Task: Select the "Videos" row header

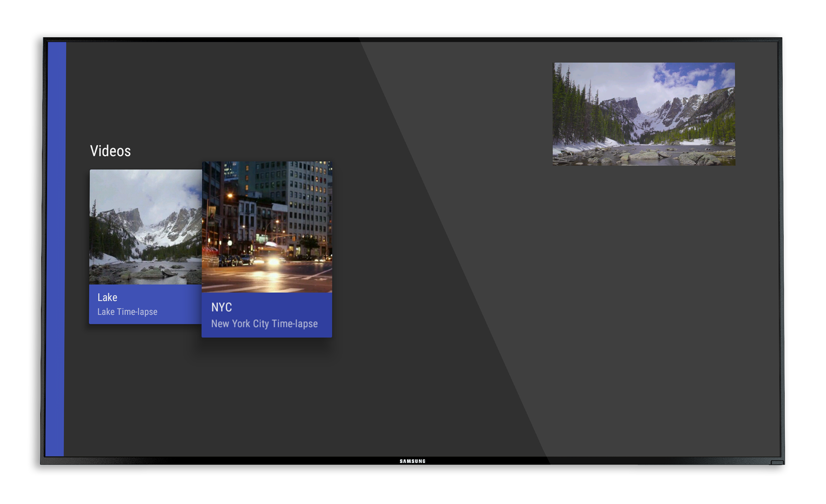Action: coord(110,151)
